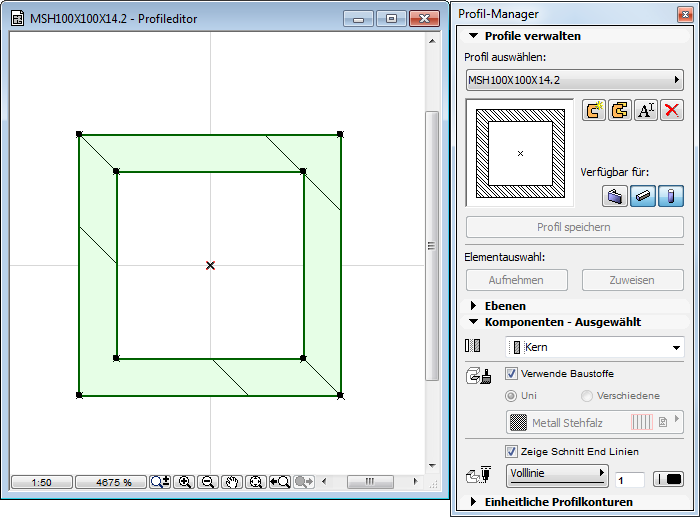Select the pan hand tool
Image resolution: width=700 pixels, height=517 pixels.
pos(232,482)
